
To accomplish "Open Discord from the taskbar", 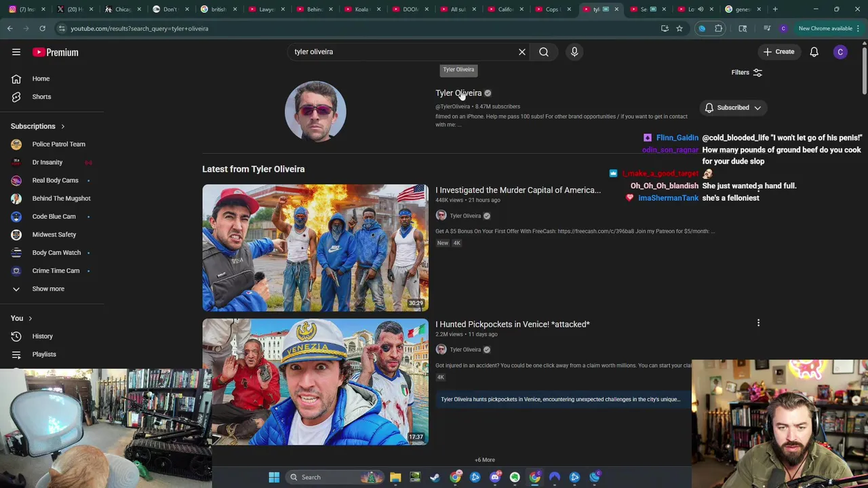I will 495,477.
